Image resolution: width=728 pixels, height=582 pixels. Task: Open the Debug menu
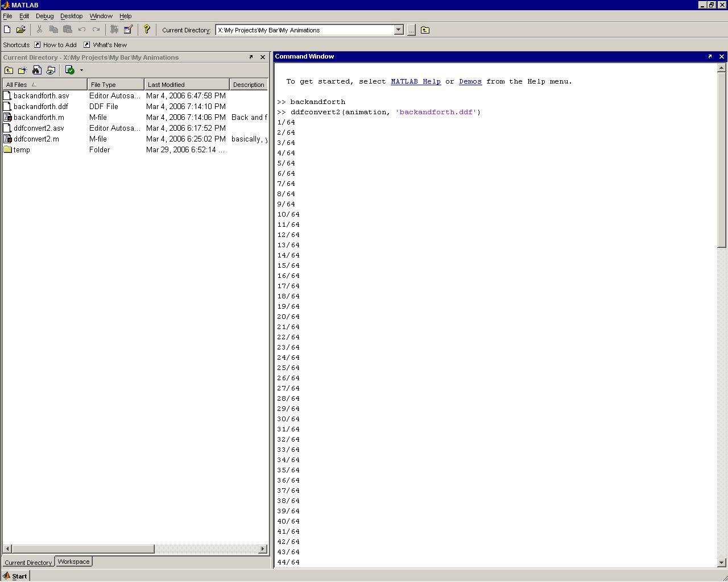(44, 16)
